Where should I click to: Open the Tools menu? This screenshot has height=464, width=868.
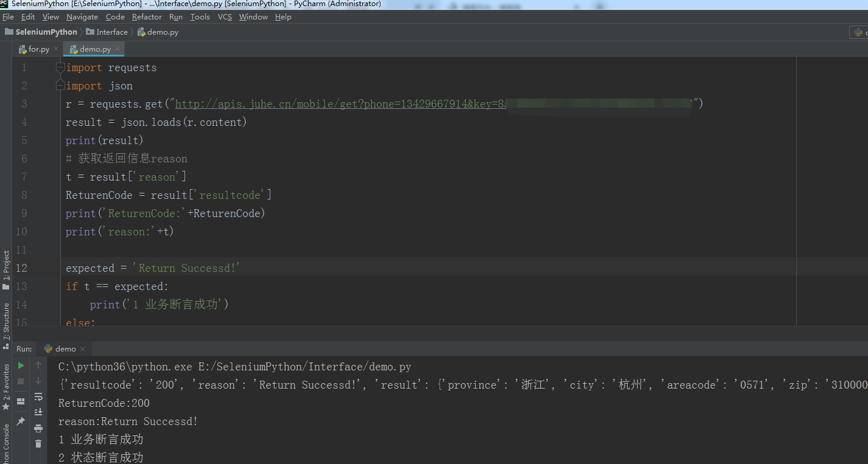(200, 17)
